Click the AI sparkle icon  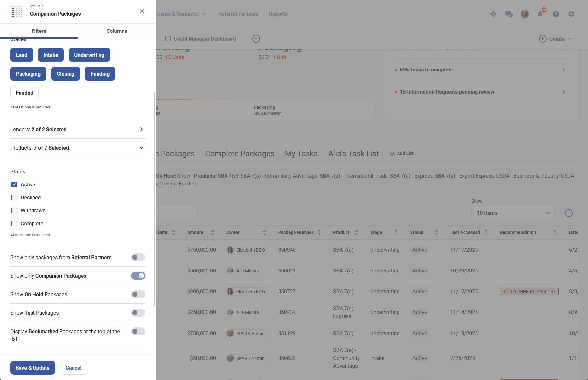pyautogui.click(x=493, y=14)
